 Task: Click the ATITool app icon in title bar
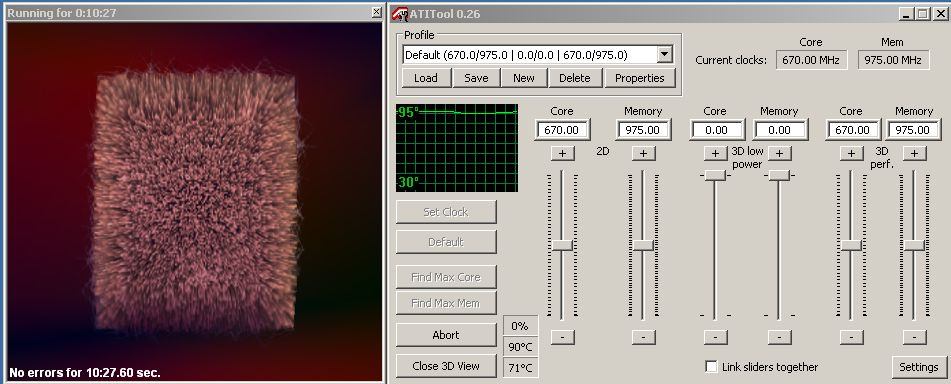point(400,13)
